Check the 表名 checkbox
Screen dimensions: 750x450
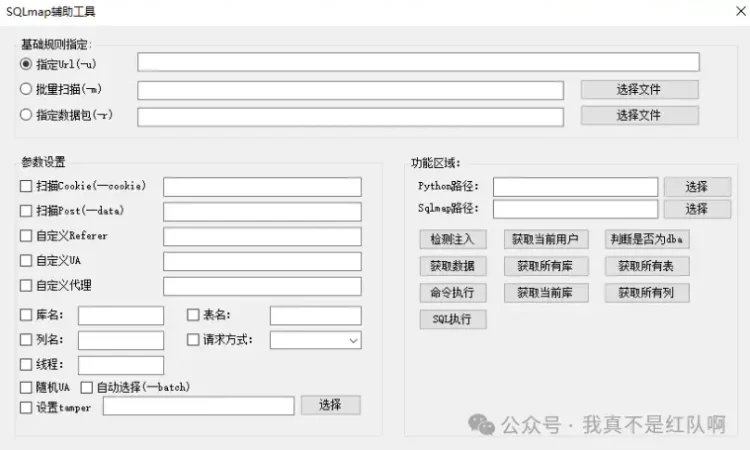(x=193, y=315)
